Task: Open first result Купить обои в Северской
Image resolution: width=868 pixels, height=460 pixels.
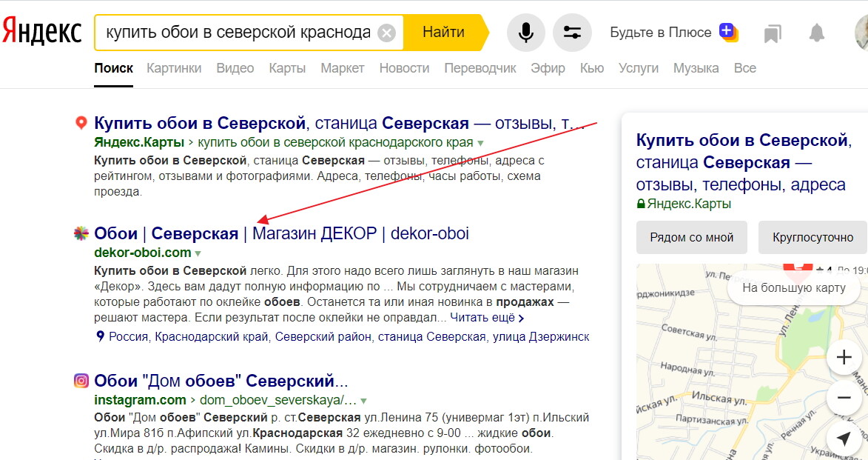Action: [340, 122]
